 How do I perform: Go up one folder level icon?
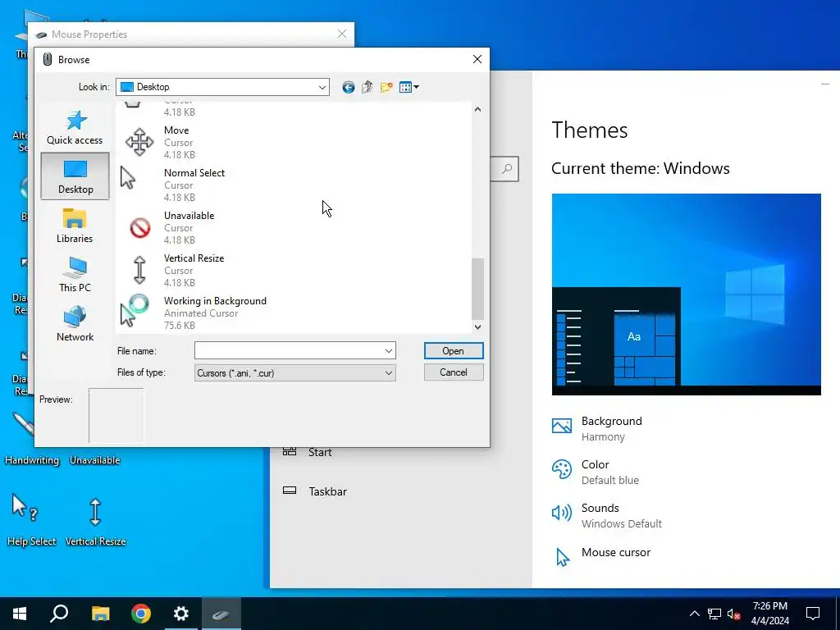coord(367,87)
